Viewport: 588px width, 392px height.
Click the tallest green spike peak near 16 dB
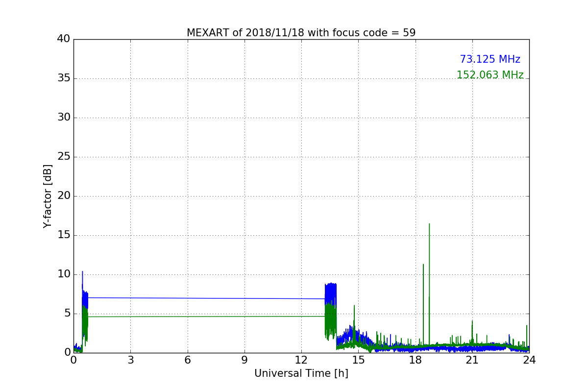(429, 224)
